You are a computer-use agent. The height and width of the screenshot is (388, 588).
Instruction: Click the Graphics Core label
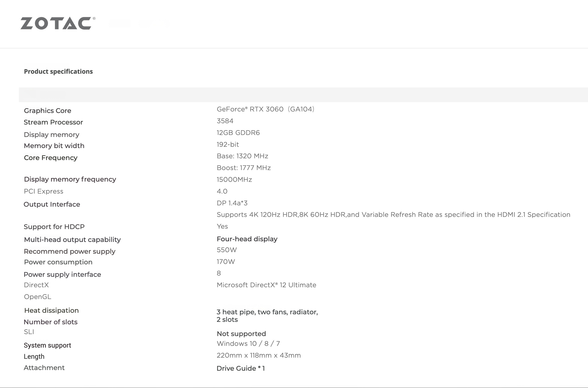click(48, 111)
